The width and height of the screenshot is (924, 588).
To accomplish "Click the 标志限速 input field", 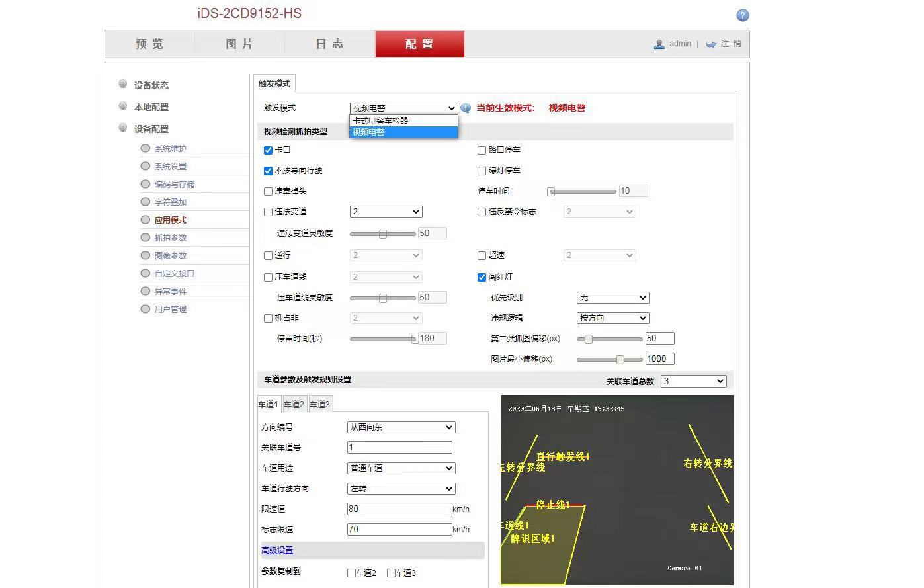I will pos(399,530).
